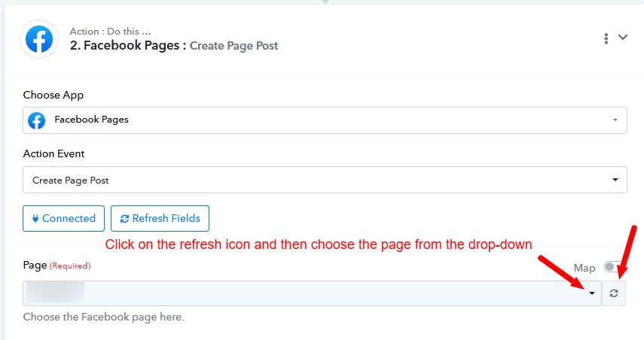Click inside the Page selection field
Viewport: 644px width, 340px height.
(x=312, y=293)
